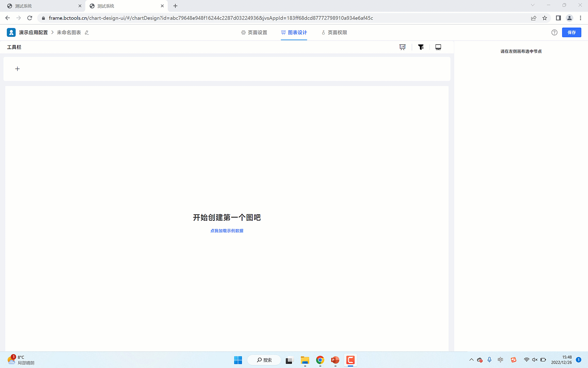This screenshot has width=588, height=368.
Task: Open PowerPoint from the taskbar
Action: (x=335, y=360)
